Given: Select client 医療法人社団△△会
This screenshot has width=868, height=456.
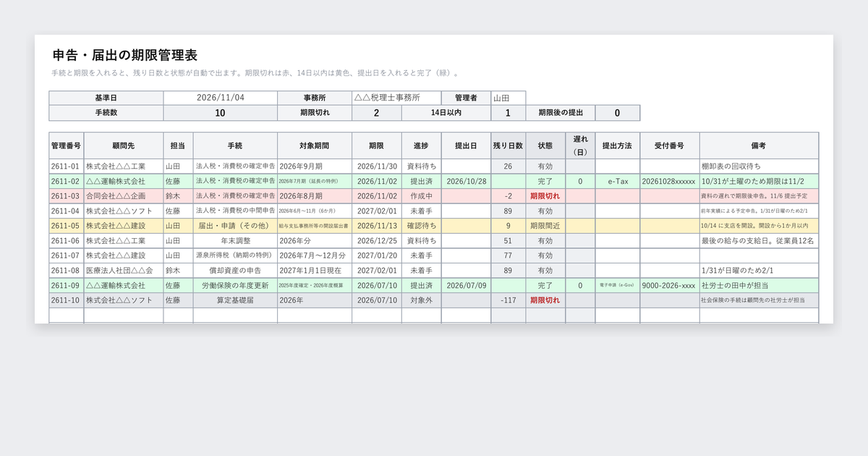Looking at the screenshot, I should coord(124,271).
